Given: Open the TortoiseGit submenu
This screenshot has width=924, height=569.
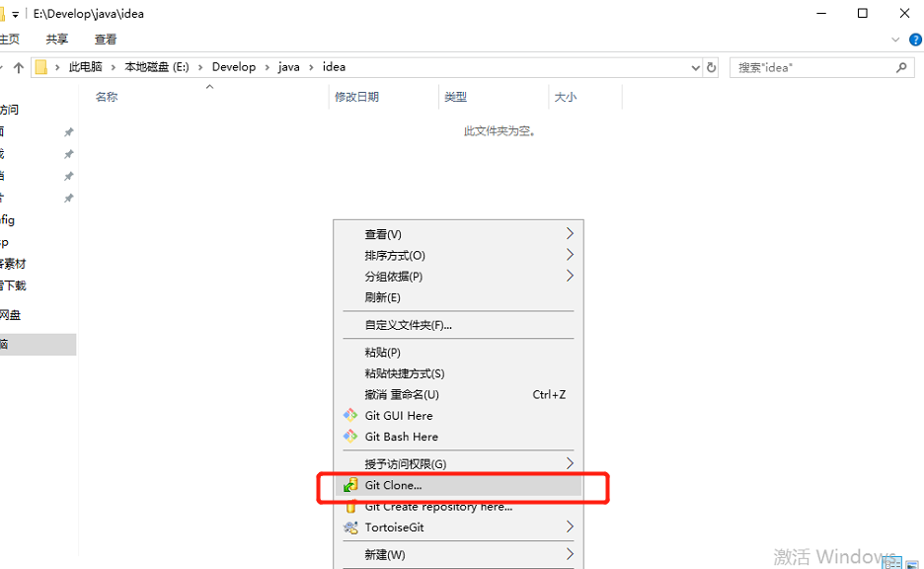Looking at the screenshot, I should tap(458, 528).
